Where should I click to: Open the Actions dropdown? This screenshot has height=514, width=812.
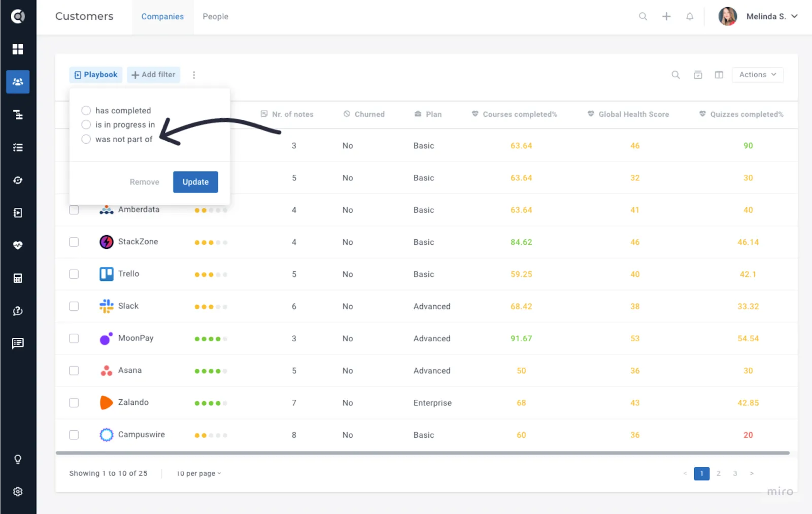click(x=758, y=75)
